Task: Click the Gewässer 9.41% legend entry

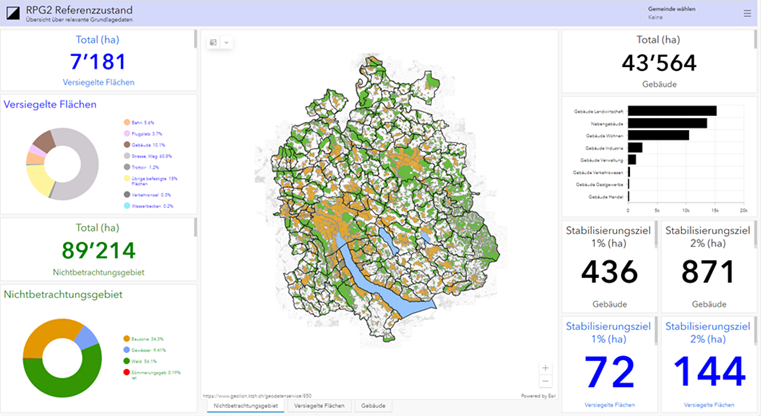Action: pos(145,350)
